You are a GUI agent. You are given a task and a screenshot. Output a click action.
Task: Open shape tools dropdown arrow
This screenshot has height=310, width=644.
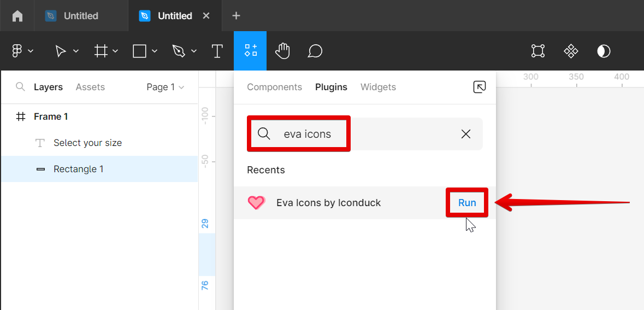tap(155, 51)
